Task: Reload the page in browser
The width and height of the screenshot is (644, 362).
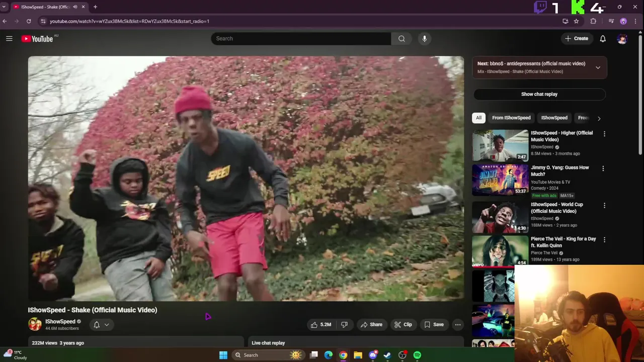Action: tap(29, 21)
